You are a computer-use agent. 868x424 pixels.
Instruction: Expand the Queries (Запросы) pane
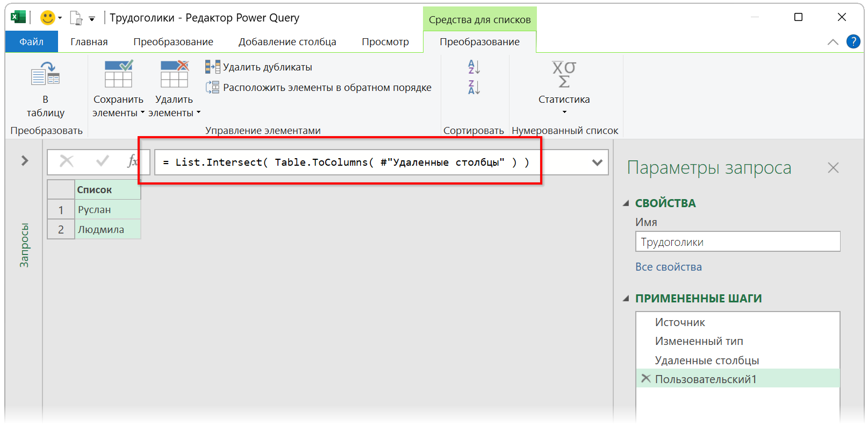click(25, 161)
